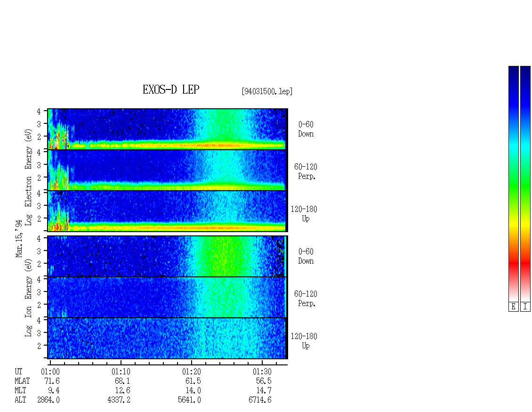This screenshot has width=532, height=412.
Task: Select MLT value 14.7
Action: pyautogui.click(x=264, y=391)
